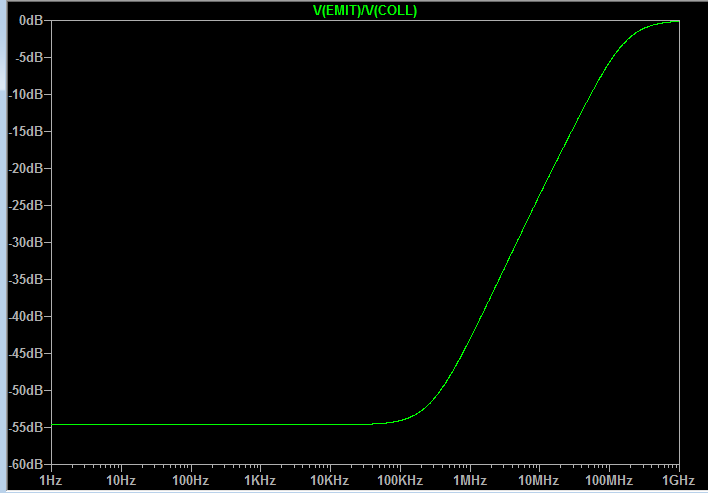This screenshot has width=708, height=493.
Task: Click the -50dB axis label
Action: 26,391
